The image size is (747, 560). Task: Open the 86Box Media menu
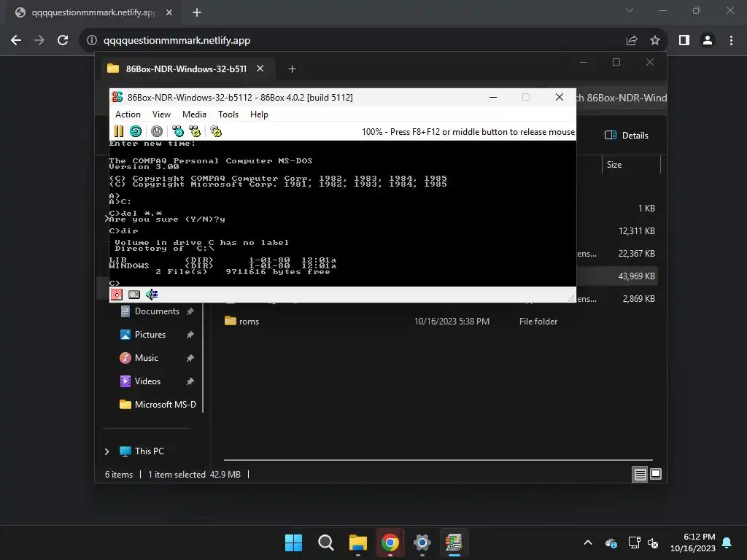pos(194,114)
